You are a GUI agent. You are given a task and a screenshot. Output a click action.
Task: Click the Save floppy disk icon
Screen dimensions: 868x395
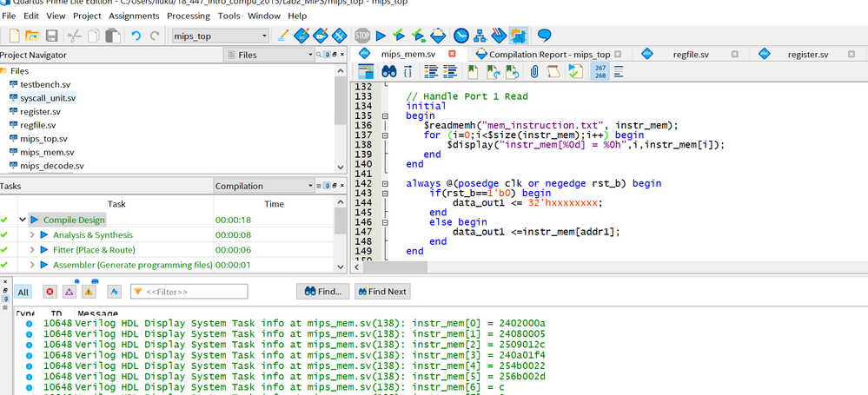[51, 36]
